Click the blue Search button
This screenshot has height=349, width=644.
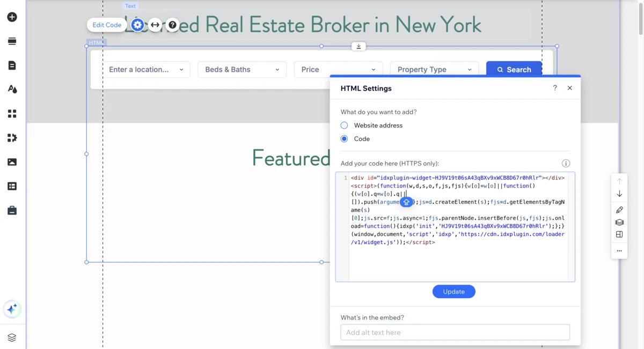514,70
